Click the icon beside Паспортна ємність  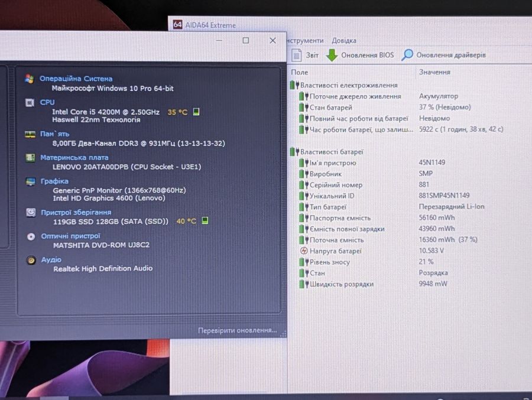click(x=304, y=218)
